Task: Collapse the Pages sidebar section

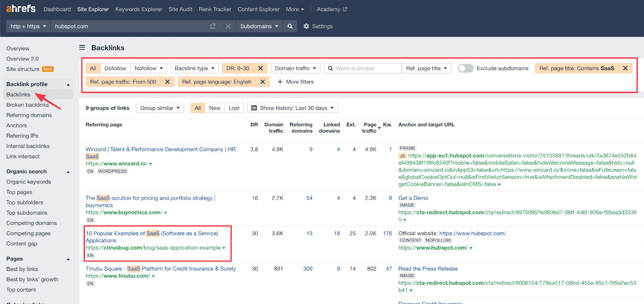Action: (68, 259)
